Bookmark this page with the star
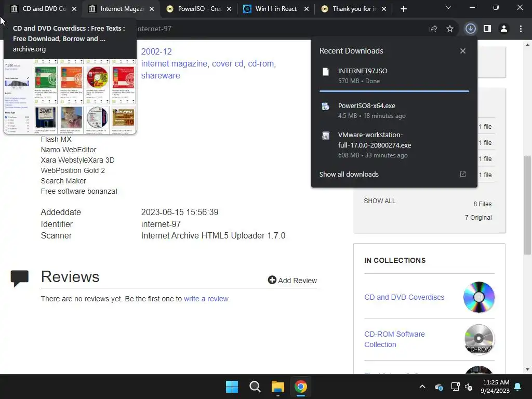This screenshot has height=399, width=532. [450, 29]
